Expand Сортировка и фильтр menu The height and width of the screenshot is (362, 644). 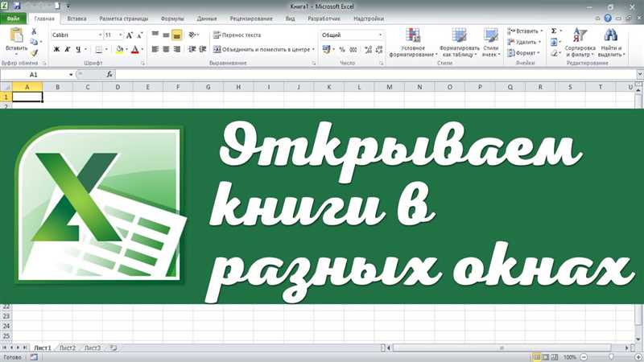(x=580, y=43)
